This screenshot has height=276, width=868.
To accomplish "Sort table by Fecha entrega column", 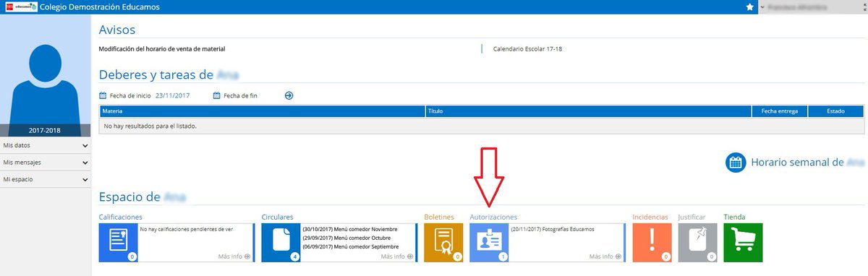I will pyautogui.click(x=780, y=111).
